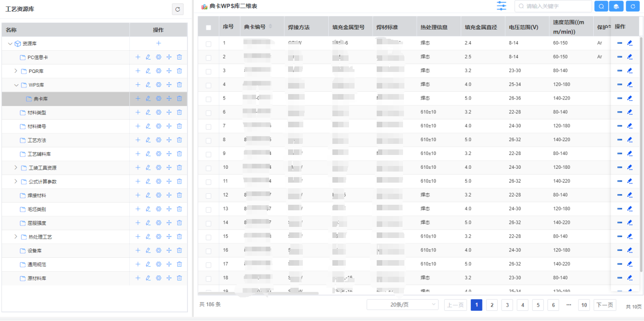Check the box for table row 1

[x=208, y=44]
